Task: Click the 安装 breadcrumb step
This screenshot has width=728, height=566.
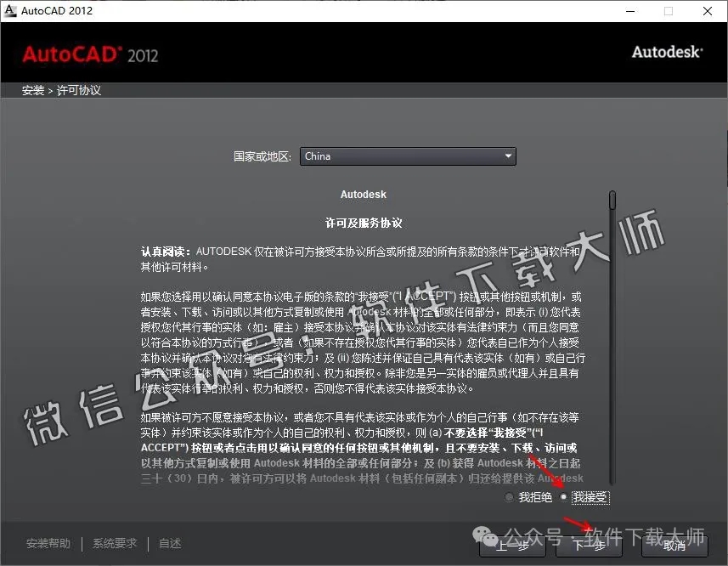Action: (x=32, y=89)
